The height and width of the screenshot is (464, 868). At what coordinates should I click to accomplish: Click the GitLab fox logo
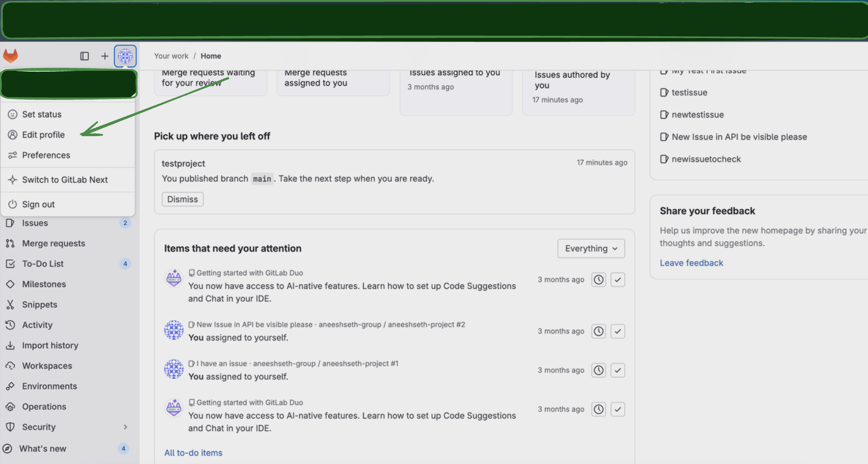click(11, 56)
